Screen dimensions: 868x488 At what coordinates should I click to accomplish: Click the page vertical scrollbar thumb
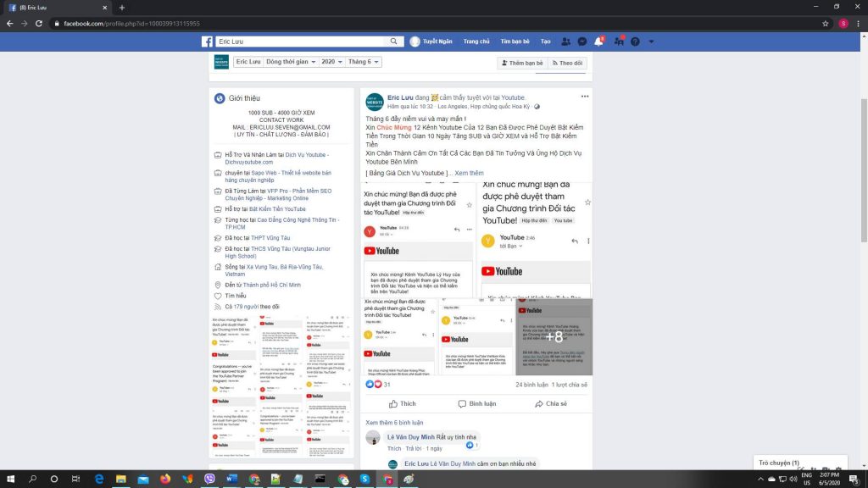864,169
